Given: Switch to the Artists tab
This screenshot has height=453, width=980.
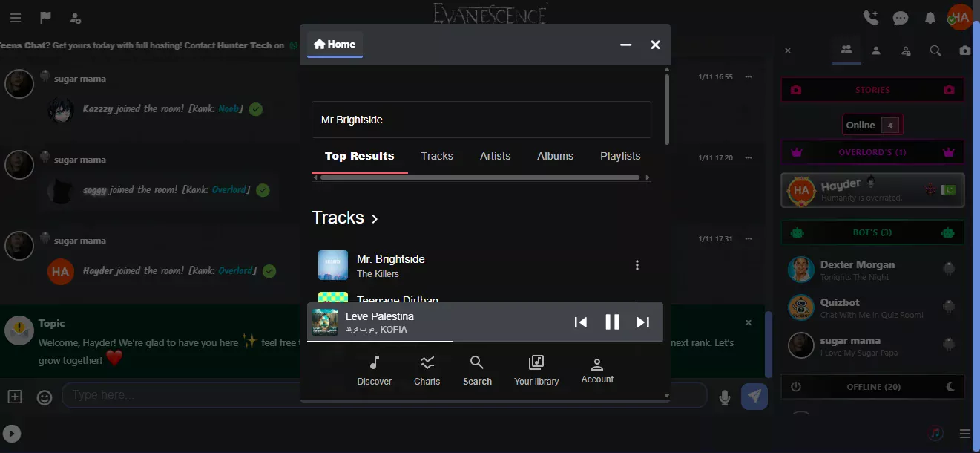Looking at the screenshot, I should [495, 156].
